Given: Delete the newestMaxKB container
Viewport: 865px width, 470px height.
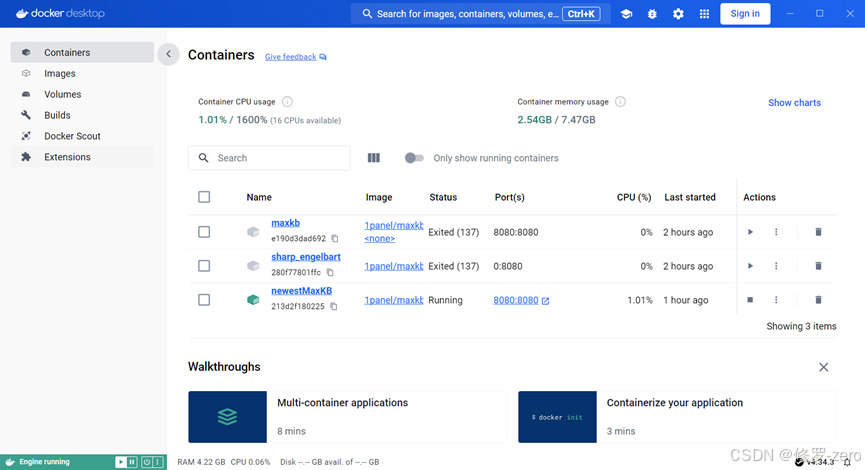Looking at the screenshot, I should [x=818, y=300].
